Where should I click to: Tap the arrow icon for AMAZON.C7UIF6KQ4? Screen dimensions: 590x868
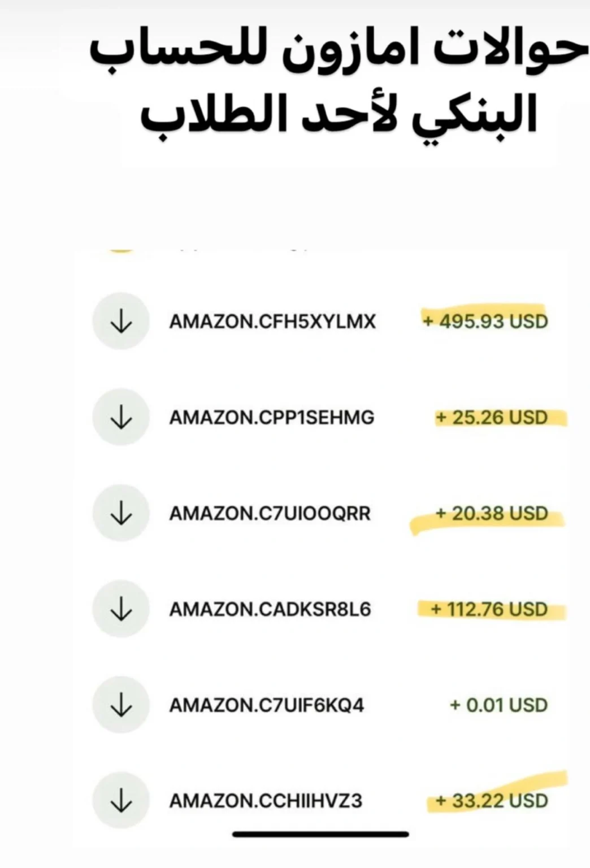point(121,705)
